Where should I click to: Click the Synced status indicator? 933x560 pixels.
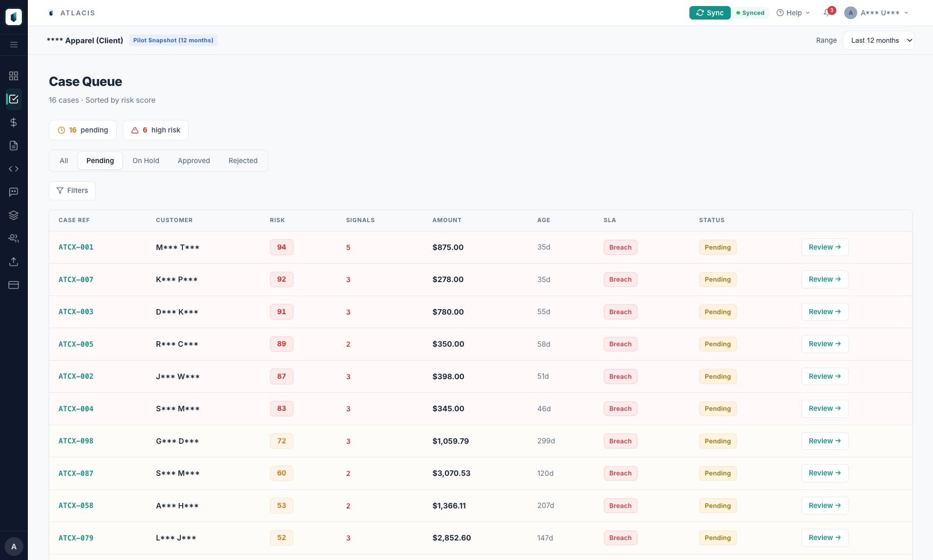point(750,13)
